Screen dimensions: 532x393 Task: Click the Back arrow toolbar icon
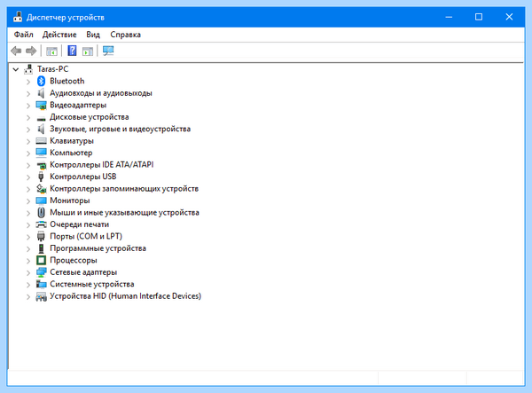(16, 51)
